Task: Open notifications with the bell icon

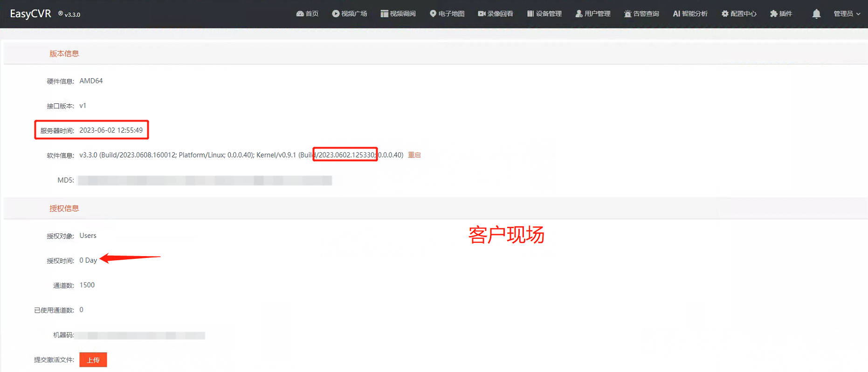Action: tap(816, 14)
